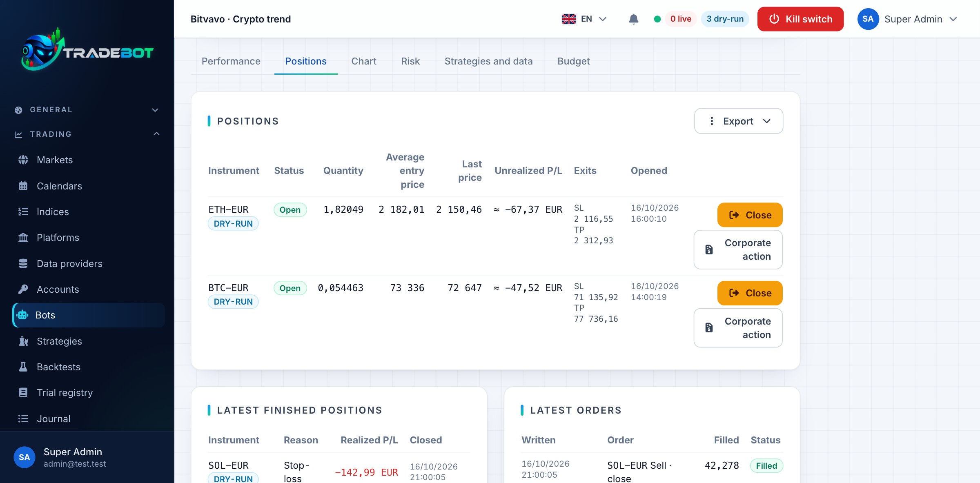Click the Backtests flask icon
The width and height of the screenshot is (980, 483).
click(23, 367)
